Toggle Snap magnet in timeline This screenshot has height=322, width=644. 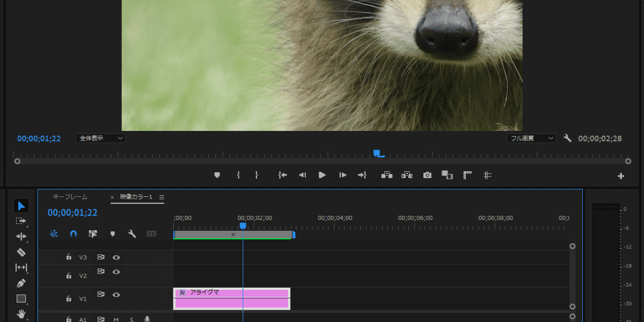[x=74, y=234]
